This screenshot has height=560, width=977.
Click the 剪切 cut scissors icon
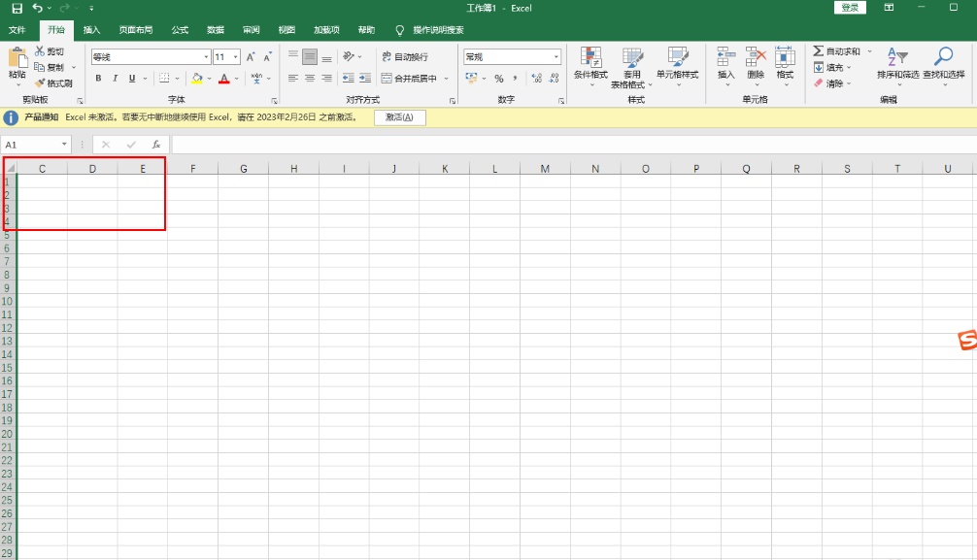click(x=40, y=51)
